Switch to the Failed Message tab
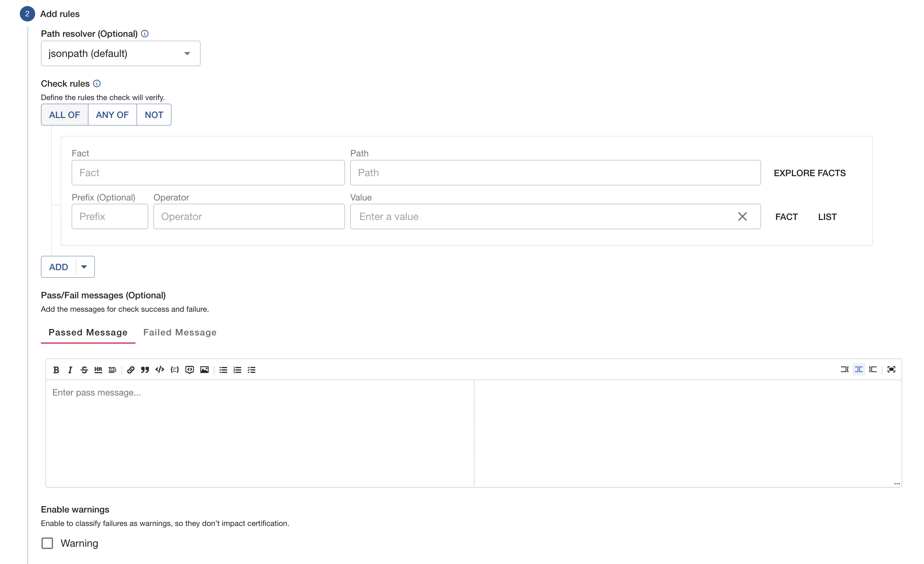 click(x=180, y=333)
